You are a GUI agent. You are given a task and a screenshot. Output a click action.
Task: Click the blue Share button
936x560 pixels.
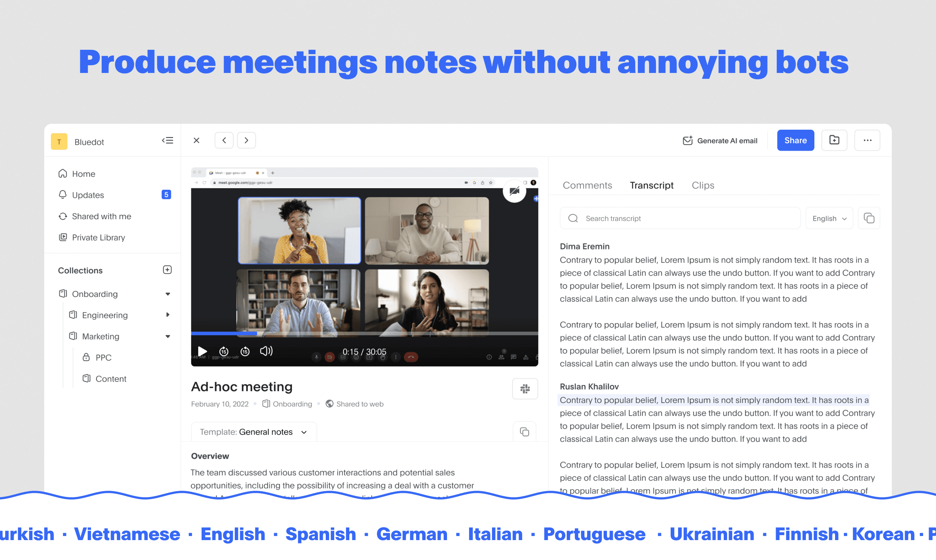click(x=795, y=140)
